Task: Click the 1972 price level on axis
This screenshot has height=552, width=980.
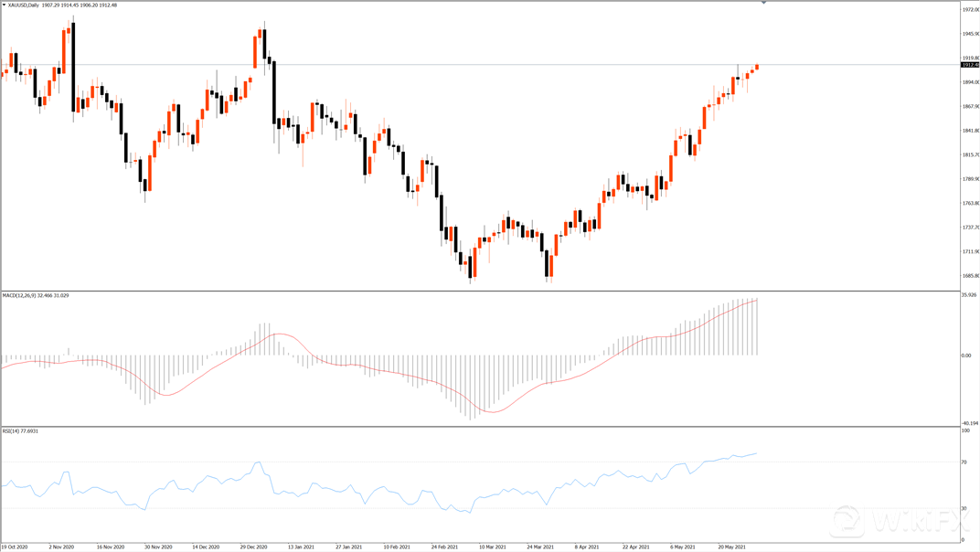Action: click(969, 10)
